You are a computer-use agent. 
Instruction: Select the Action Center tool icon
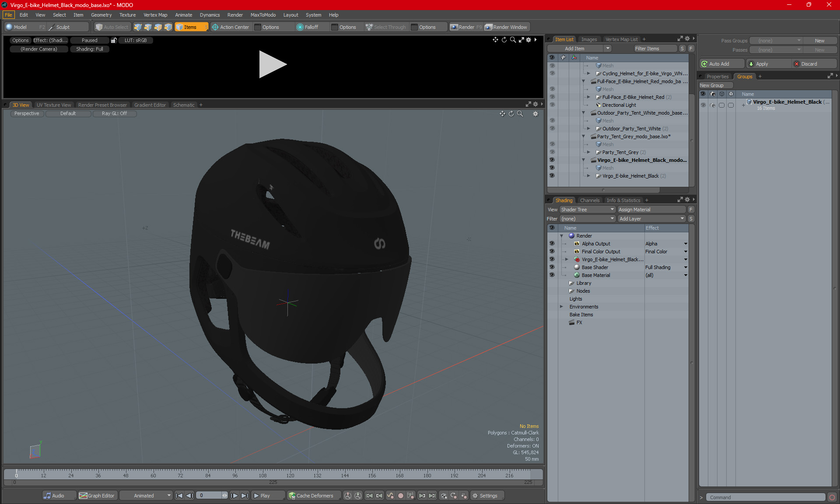[x=215, y=27]
